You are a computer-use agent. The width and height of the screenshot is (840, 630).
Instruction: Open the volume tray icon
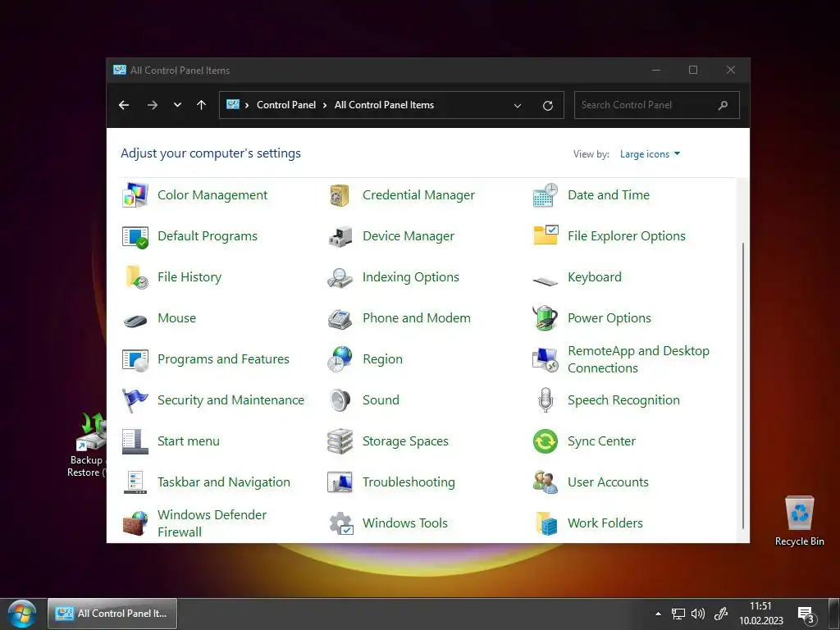pyautogui.click(x=698, y=614)
